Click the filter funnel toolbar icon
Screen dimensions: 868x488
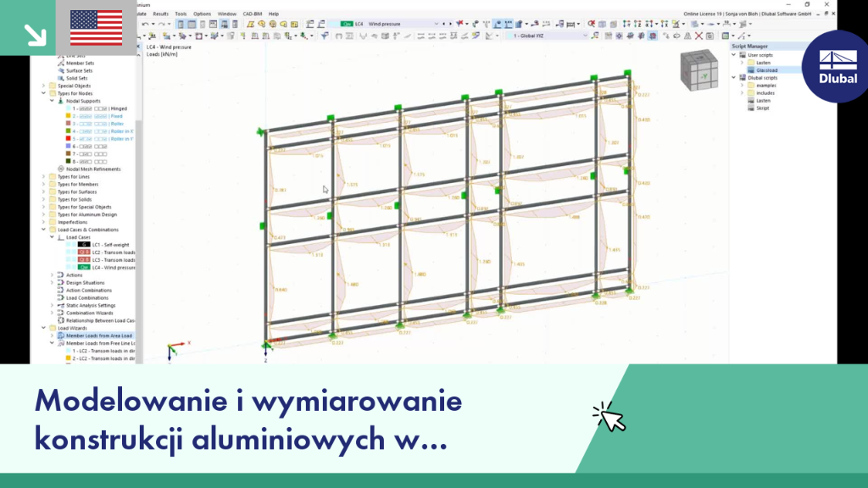[x=325, y=36]
